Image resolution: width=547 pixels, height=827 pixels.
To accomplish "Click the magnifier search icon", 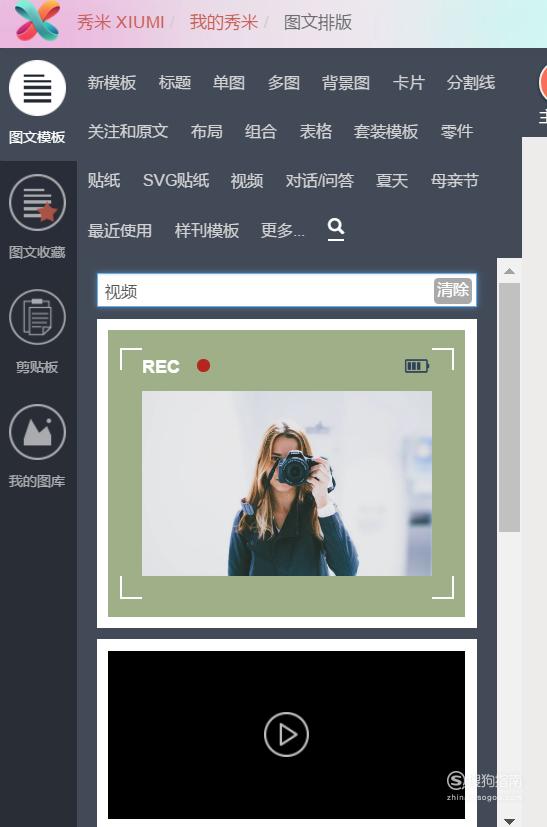I will 336,228.
